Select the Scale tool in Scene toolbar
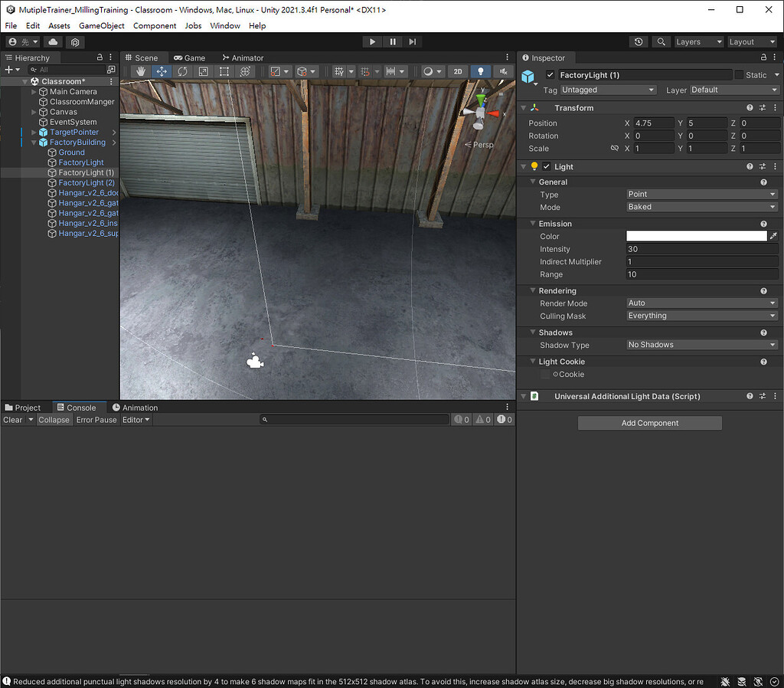784x688 pixels. pyautogui.click(x=203, y=71)
